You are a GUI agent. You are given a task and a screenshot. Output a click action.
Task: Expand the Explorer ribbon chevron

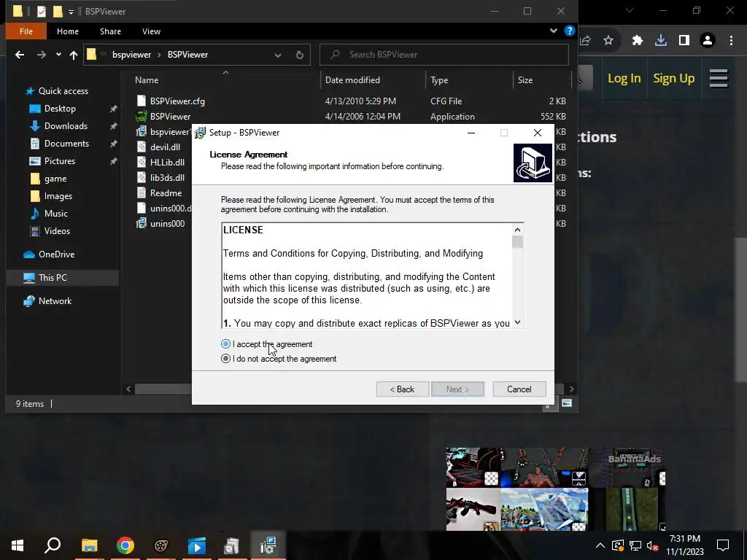click(554, 31)
